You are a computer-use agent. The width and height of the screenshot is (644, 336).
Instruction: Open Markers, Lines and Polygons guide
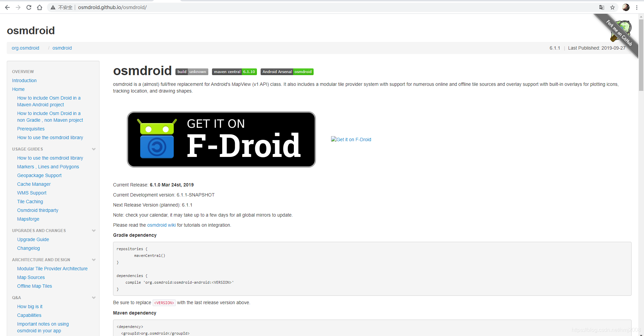[x=48, y=167]
